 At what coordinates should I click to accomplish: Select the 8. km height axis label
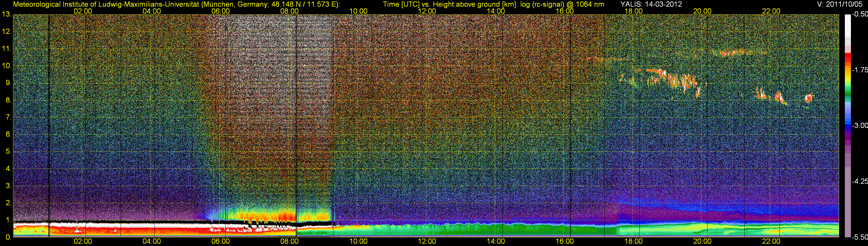8,100
